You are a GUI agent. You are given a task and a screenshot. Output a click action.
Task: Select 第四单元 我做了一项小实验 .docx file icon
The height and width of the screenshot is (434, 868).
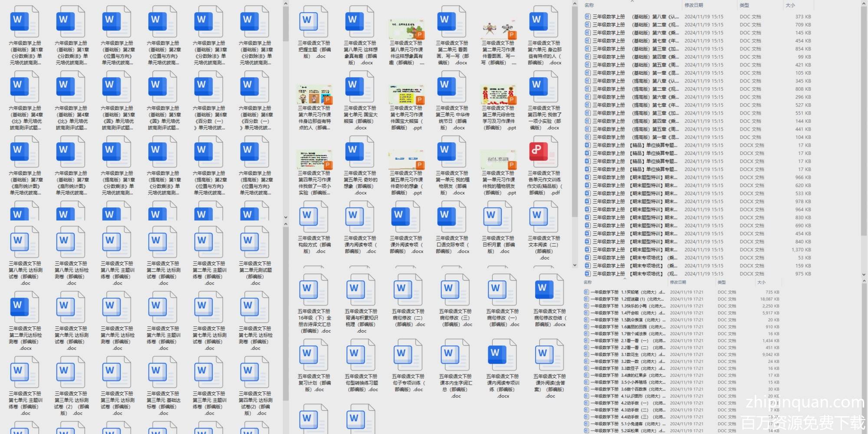[544, 86]
